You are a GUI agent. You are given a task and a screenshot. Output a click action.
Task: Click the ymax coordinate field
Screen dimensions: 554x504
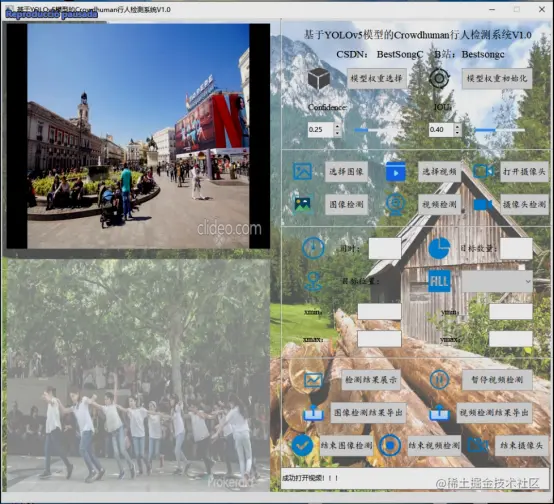511,339
